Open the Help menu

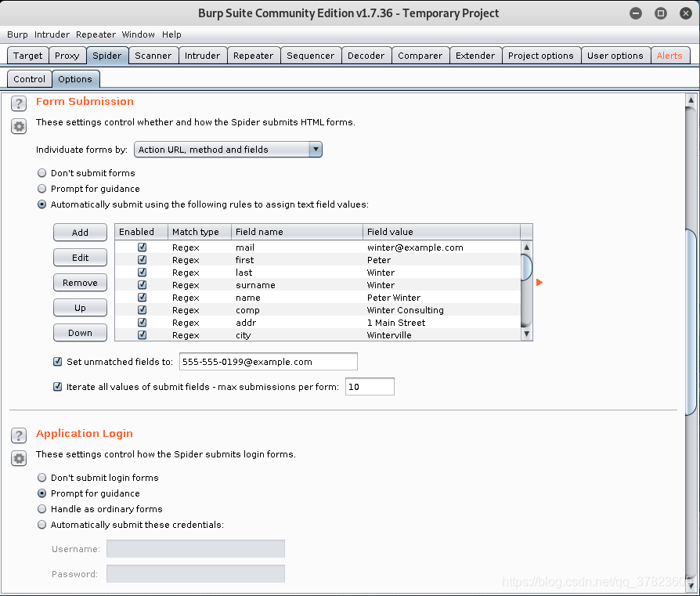(x=171, y=34)
